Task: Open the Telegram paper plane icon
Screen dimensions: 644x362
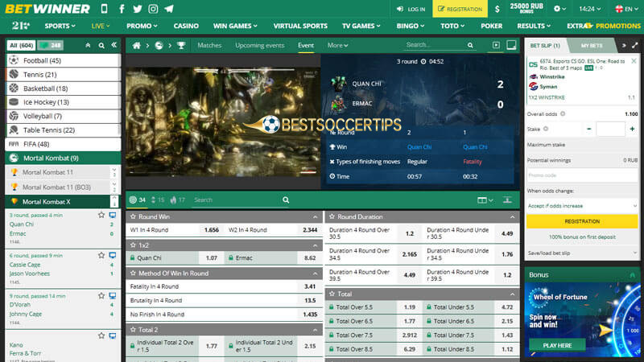Action: pyautogui.click(x=169, y=9)
